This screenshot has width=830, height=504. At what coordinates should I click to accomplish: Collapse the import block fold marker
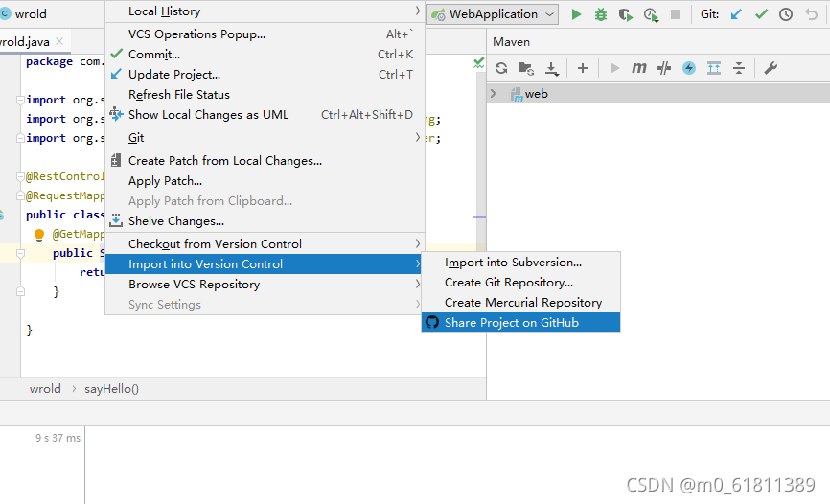pyautogui.click(x=20, y=100)
